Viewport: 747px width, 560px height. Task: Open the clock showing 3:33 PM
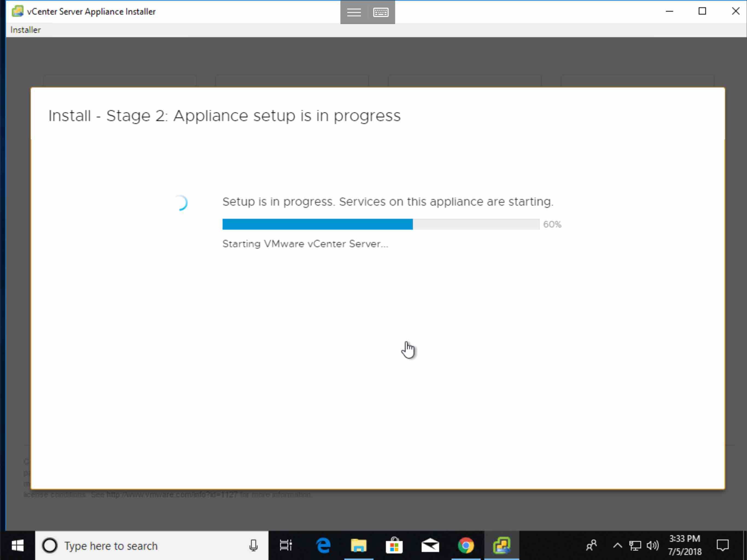tap(685, 546)
